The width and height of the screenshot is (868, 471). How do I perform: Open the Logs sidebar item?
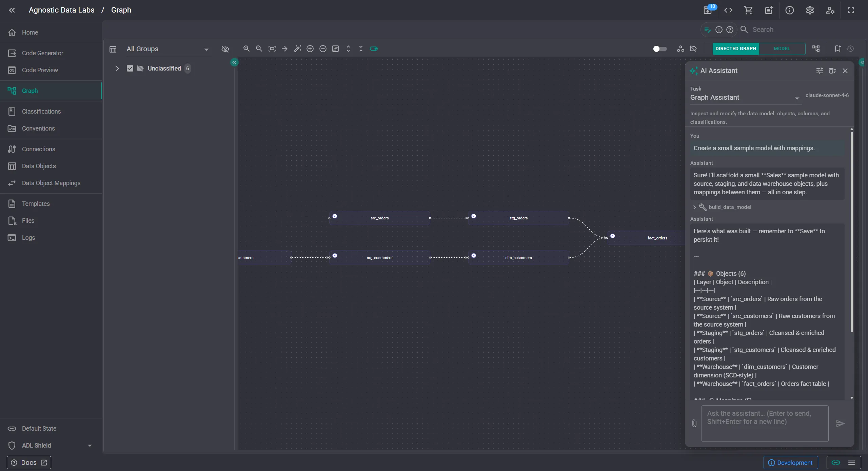51,238
